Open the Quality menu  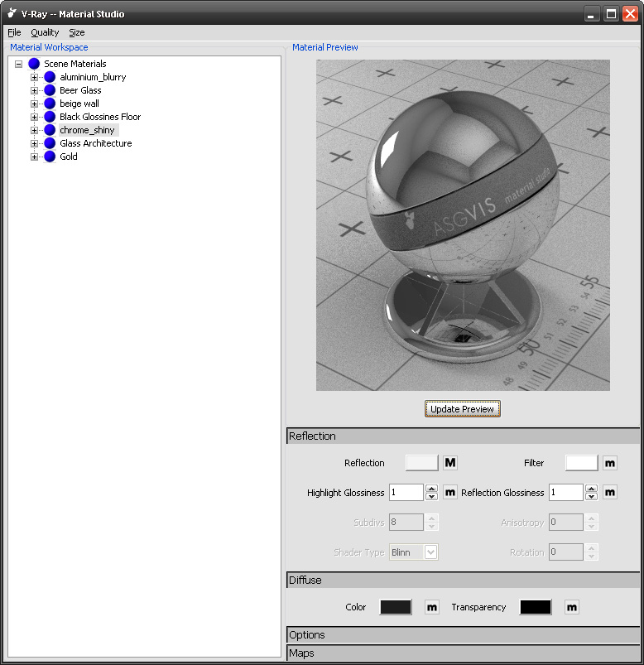[45, 32]
